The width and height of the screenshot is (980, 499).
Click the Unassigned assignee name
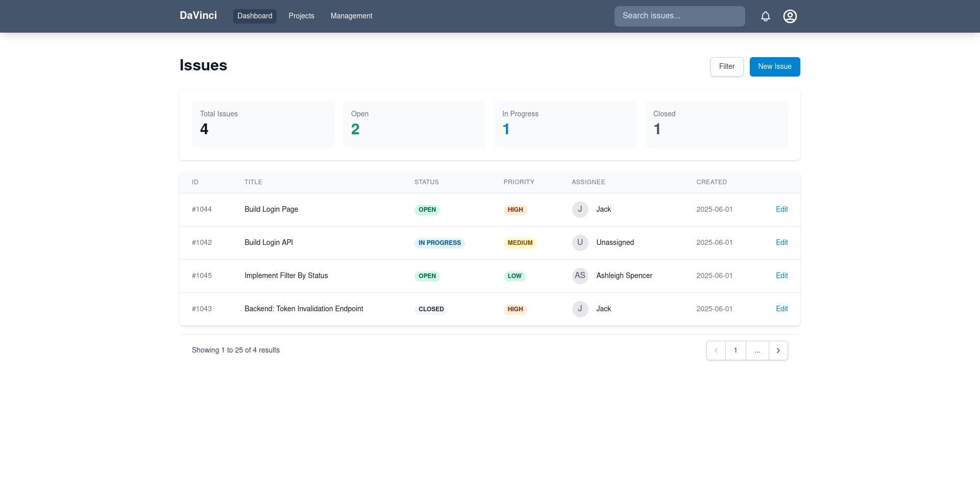(615, 243)
